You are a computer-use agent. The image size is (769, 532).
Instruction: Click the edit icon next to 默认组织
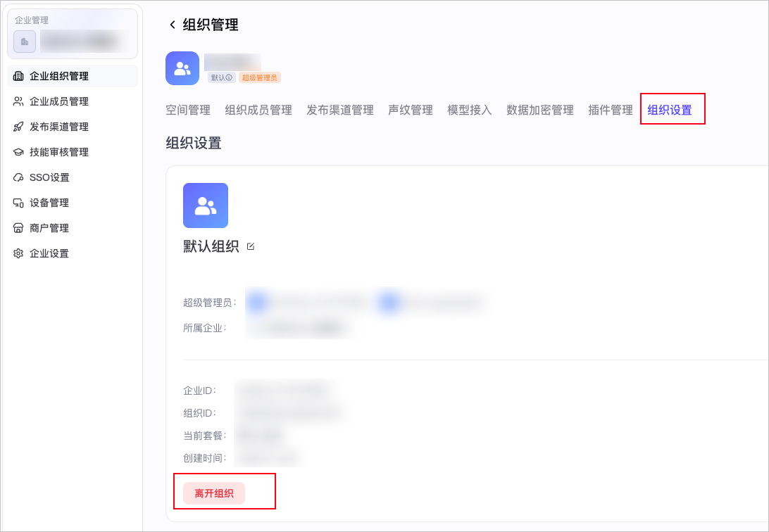[x=251, y=246]
